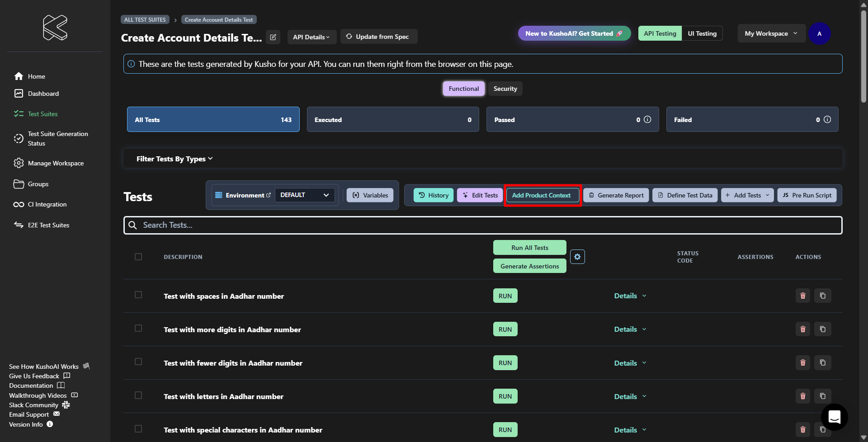The height and width of the screenshot is (442, 868).
Task: Click the edit pencil icon beside suite title
Action: tap(273, 37)
